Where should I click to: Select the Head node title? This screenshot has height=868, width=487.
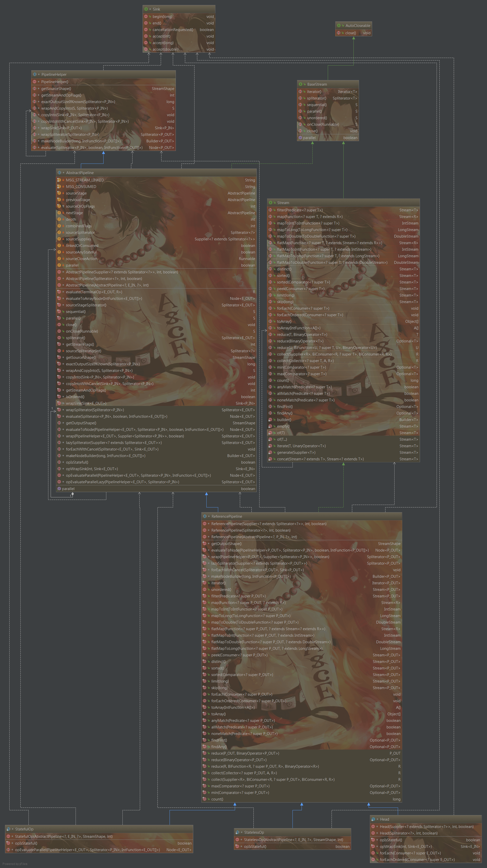[x=384, y=819]
